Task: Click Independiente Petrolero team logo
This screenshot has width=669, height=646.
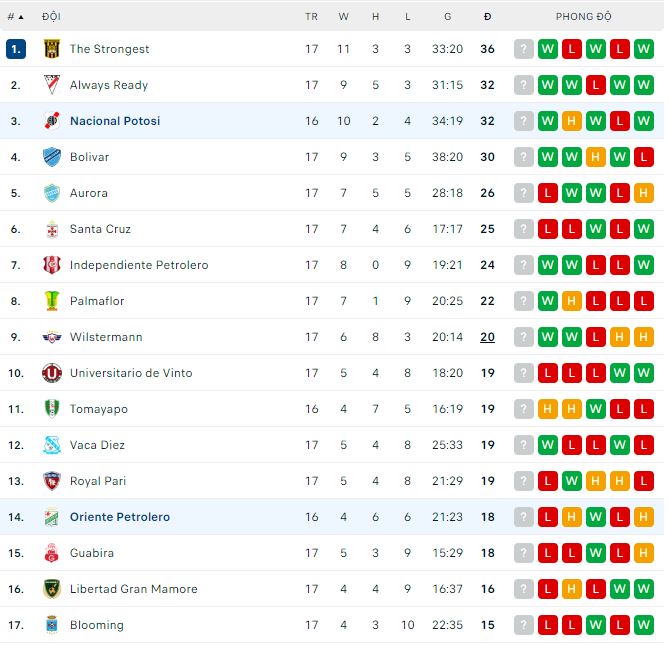Action: (52, 265)
